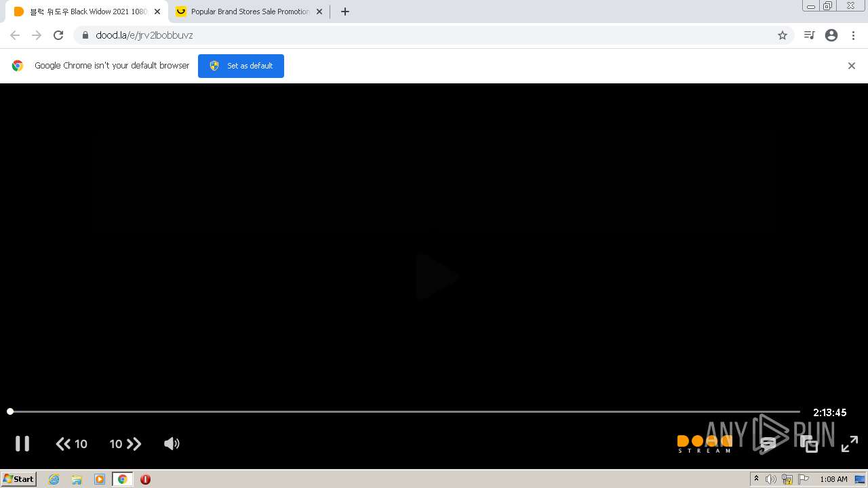
Task: Click the DoodStream logo
Action: (705, 444)
